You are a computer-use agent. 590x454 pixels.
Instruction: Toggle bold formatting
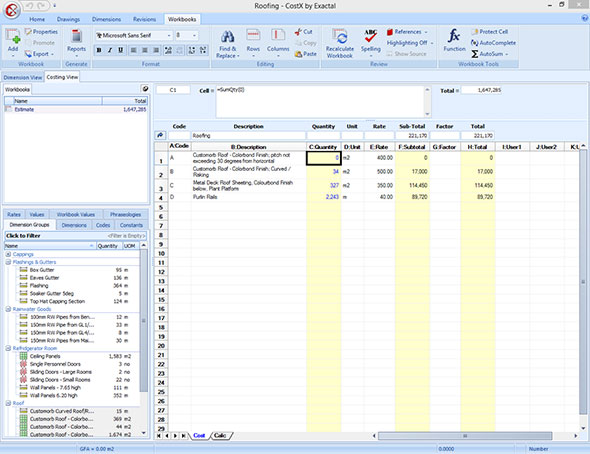[99, 50]
